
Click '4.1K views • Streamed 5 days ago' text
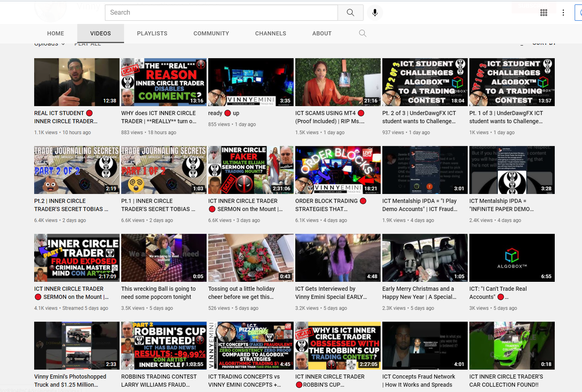pos(71,308)
